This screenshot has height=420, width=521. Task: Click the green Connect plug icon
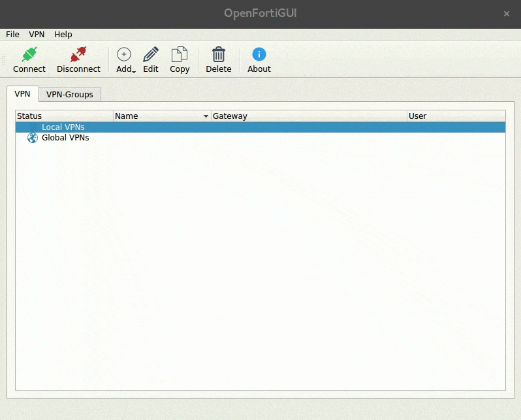29,54
